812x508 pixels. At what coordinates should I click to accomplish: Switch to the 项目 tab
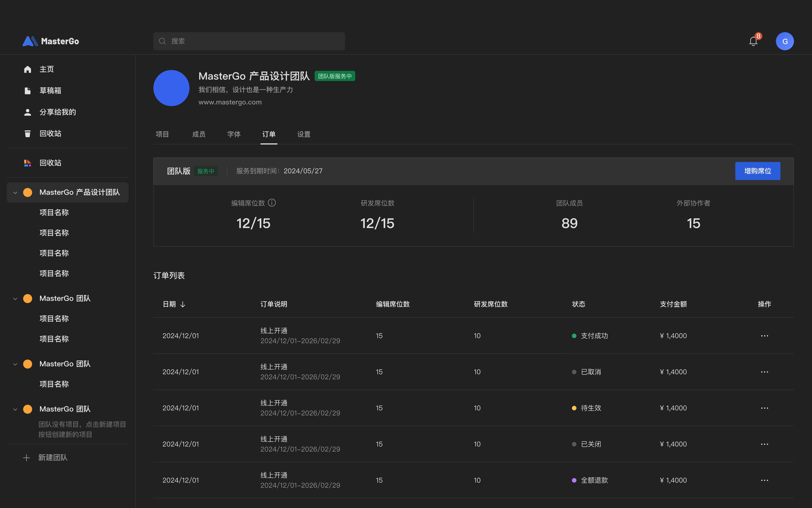click(x=162, y=134)
